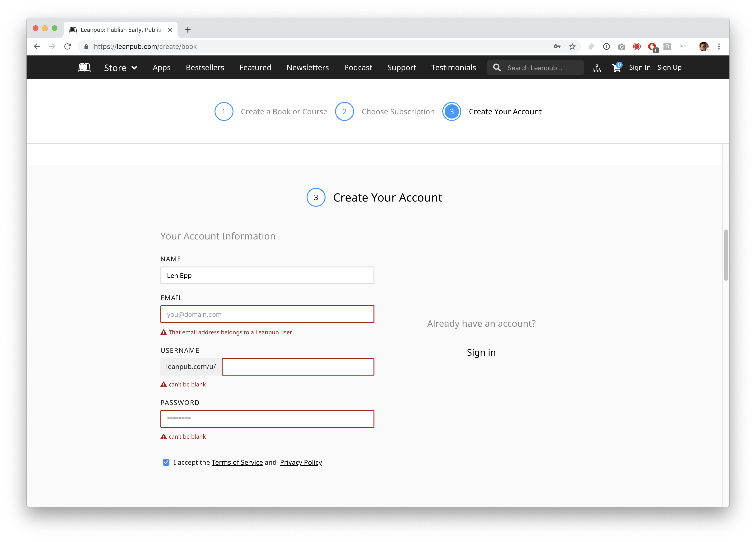Open the Store dropdown menu
Image resolution: width=756 pixels, height=542 pixels.
[x=120, y=68]
